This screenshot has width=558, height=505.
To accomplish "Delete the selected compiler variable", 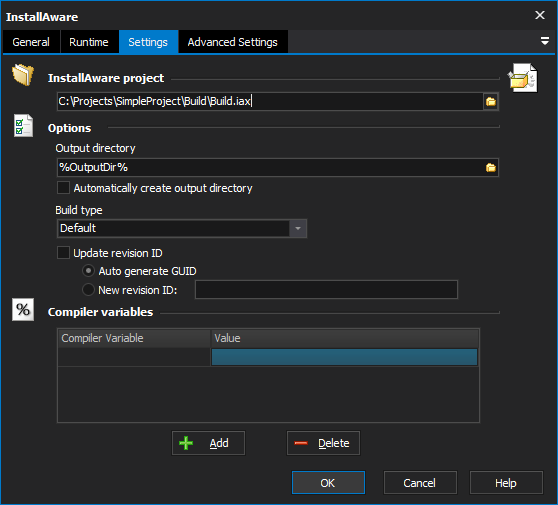I will tap(323, 443).
